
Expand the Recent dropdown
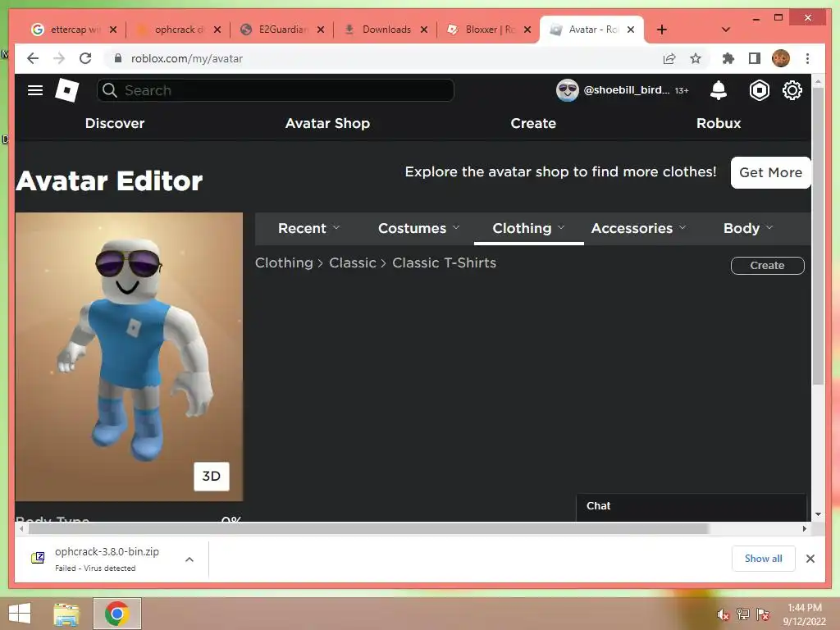308,228
